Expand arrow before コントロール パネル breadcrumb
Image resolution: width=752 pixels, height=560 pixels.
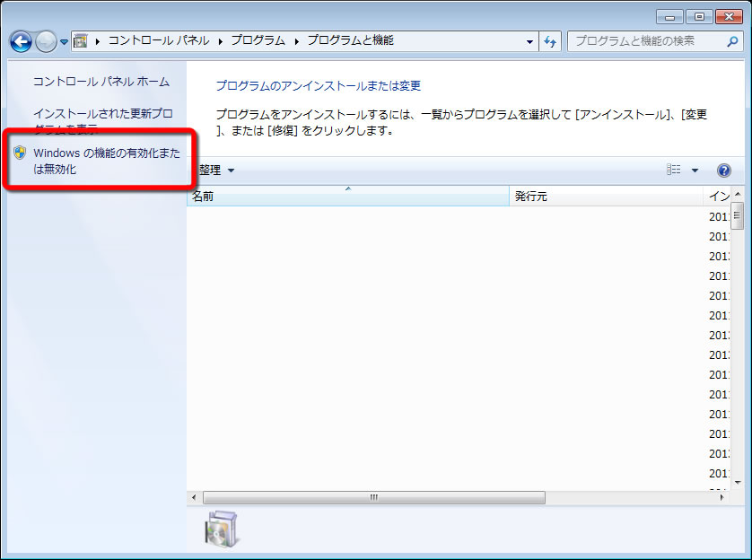tap(97, 41)
